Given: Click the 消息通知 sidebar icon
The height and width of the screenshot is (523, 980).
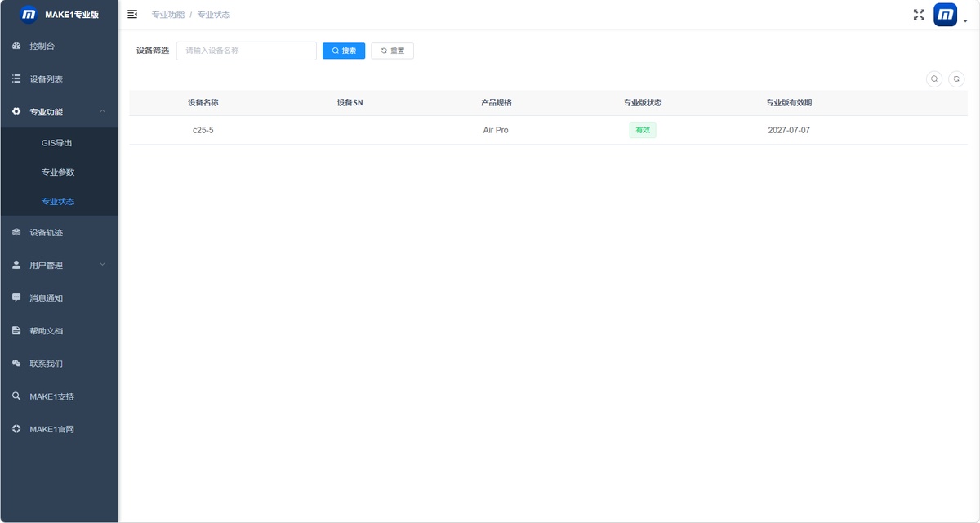Looking at the screenshot, I should coord(16,297).
